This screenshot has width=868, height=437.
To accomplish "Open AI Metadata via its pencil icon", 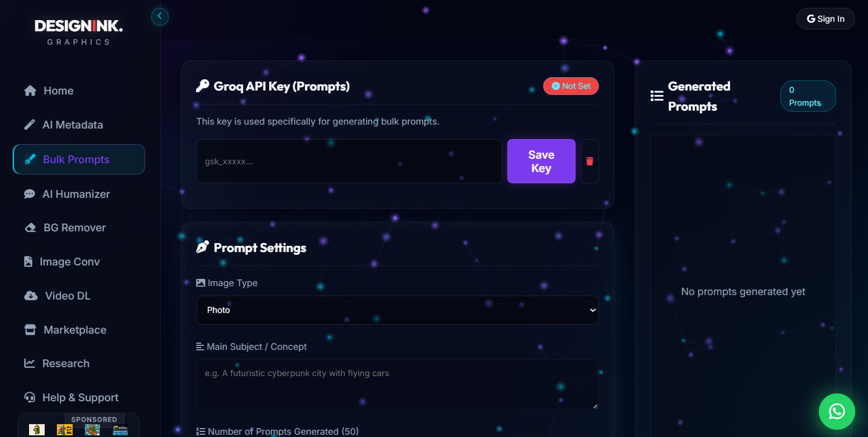I will point(30,125).
